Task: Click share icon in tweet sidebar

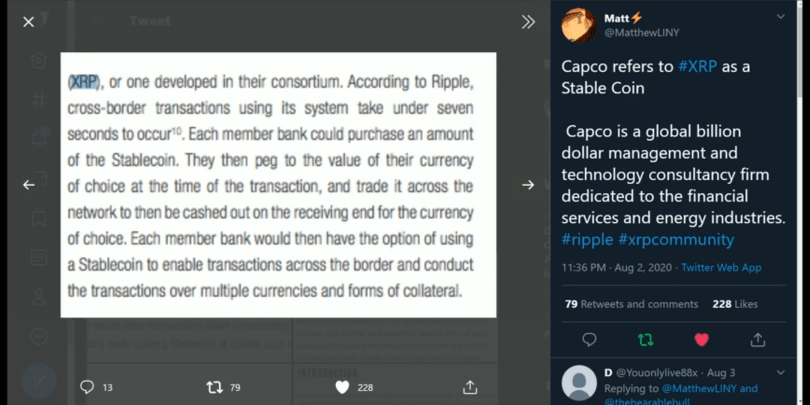Action: click(757, 340)
